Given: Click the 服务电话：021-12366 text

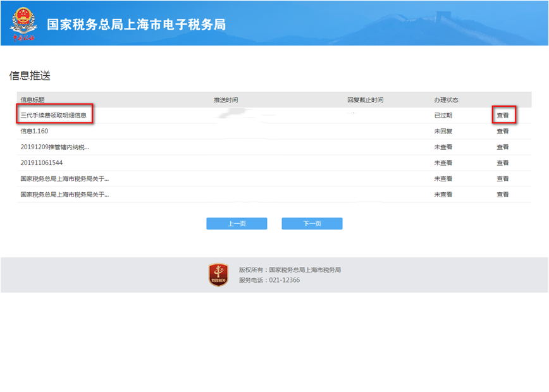Looking at the screenshot, I should (269, 280).
